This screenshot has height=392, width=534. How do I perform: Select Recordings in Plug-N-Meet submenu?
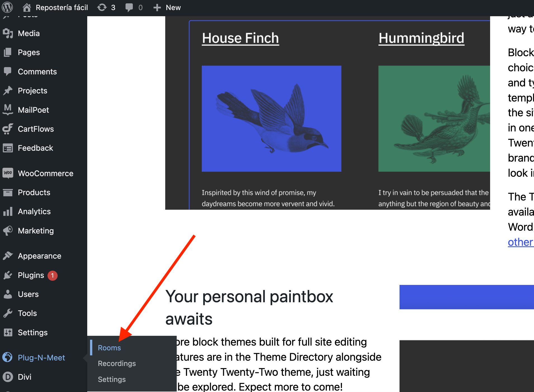[x=117, y=363]
